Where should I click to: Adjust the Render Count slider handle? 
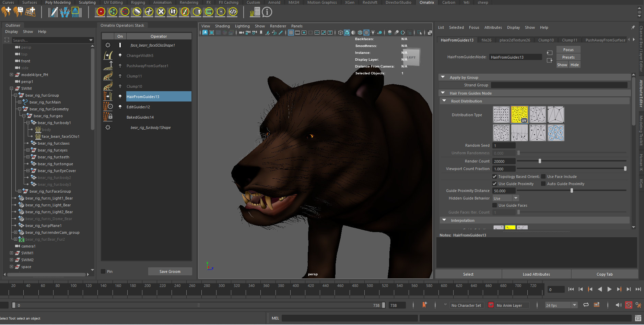540,161
